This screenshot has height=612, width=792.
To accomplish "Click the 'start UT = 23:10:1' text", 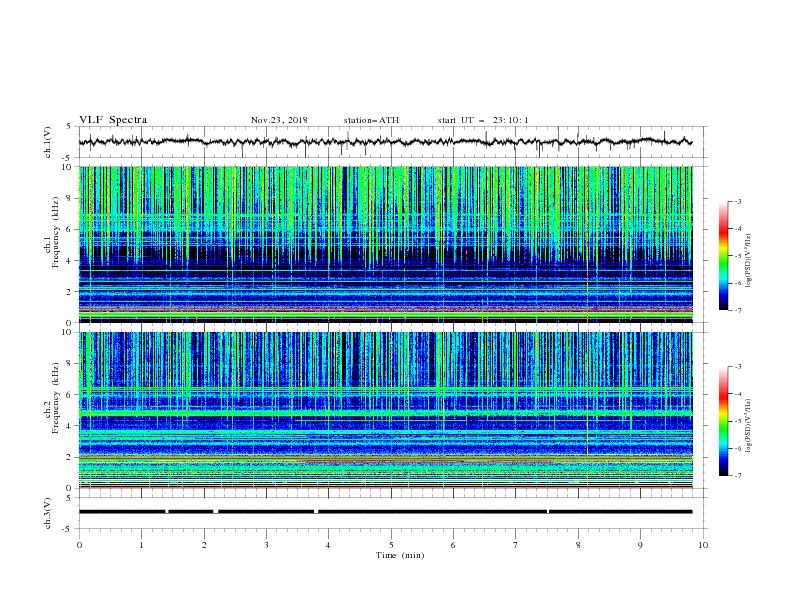I will tap(483, 120).
